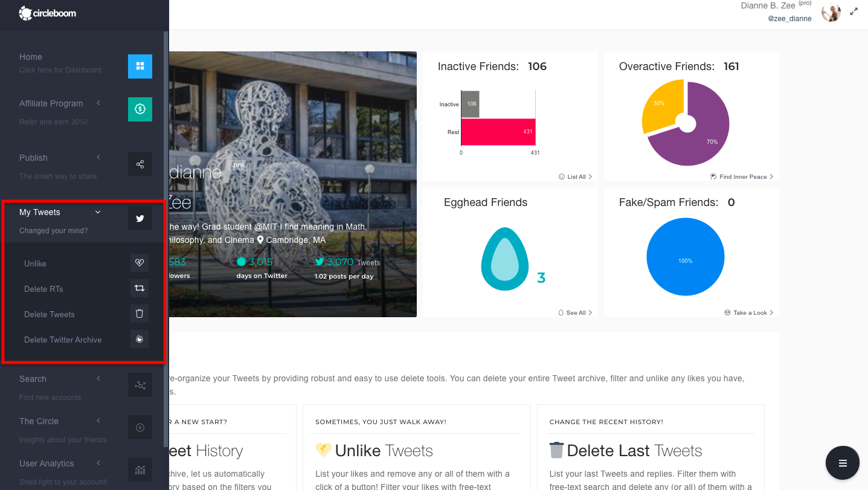Select the Affiliate Program dollar icon

click(140, 109)
